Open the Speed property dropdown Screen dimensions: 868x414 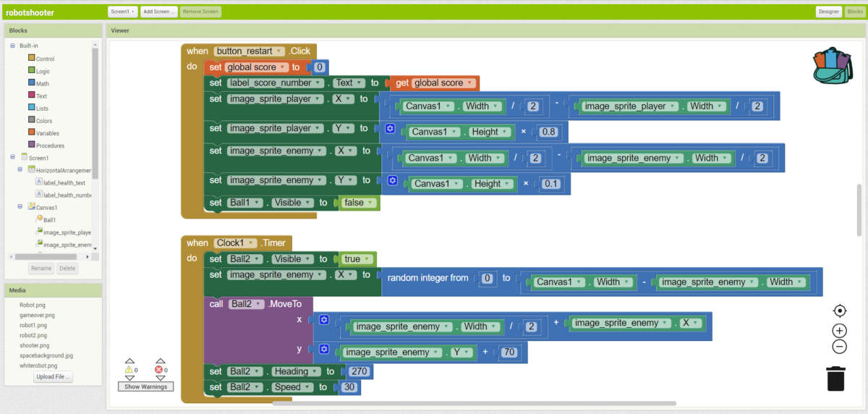(291, 387)
